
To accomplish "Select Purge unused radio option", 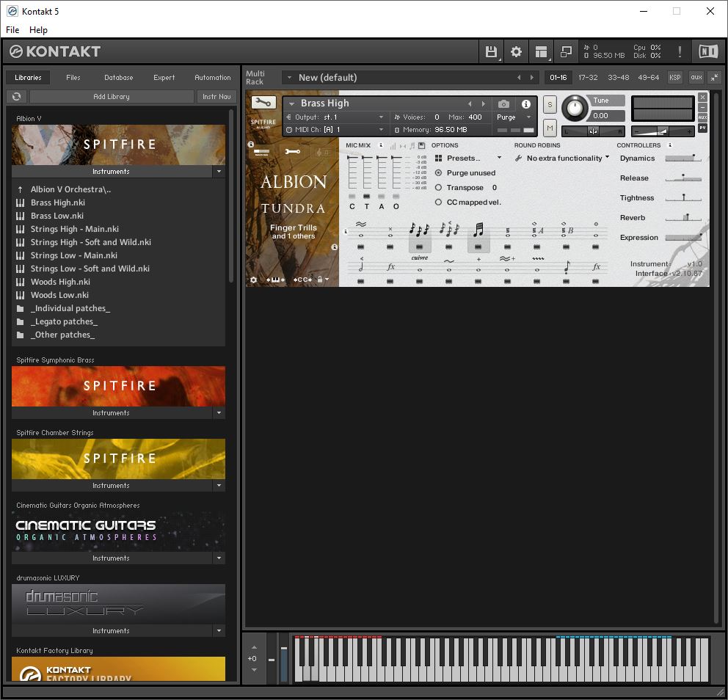I will click(438, 172).
